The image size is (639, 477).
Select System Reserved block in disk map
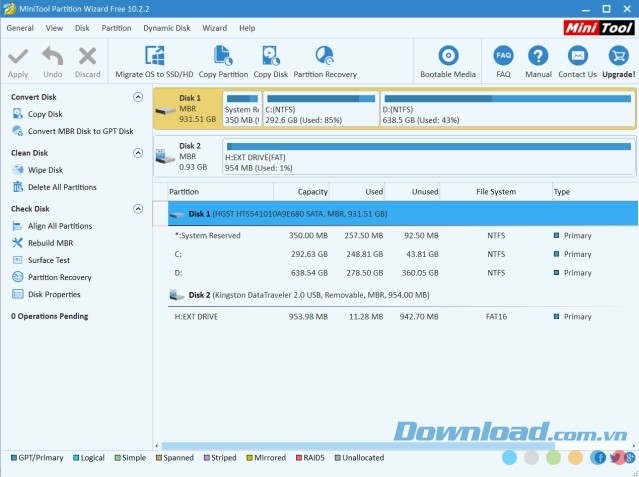(242, 109)
